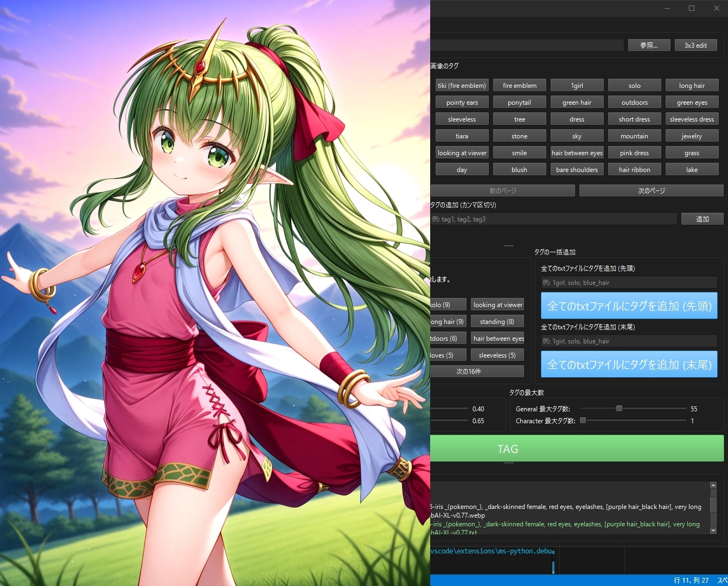Focus the image path field beside 参照...
728x586 pixels.
527,46
